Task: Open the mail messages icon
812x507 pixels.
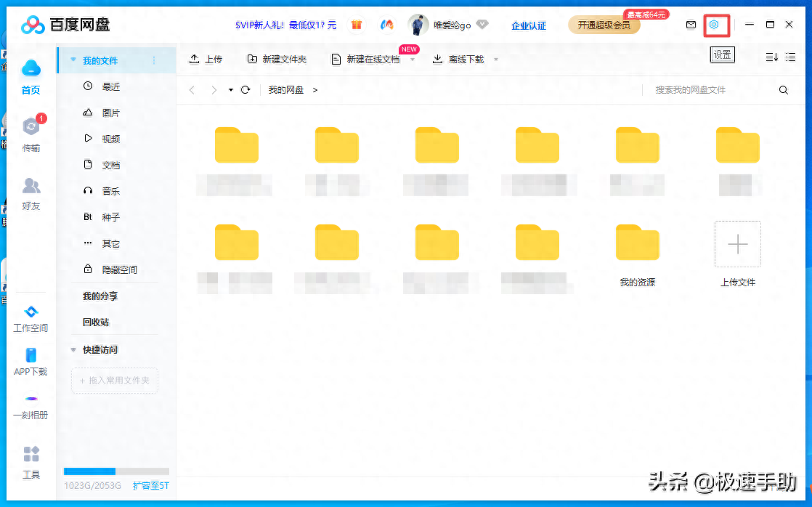Action: click(x=691, y=25)
